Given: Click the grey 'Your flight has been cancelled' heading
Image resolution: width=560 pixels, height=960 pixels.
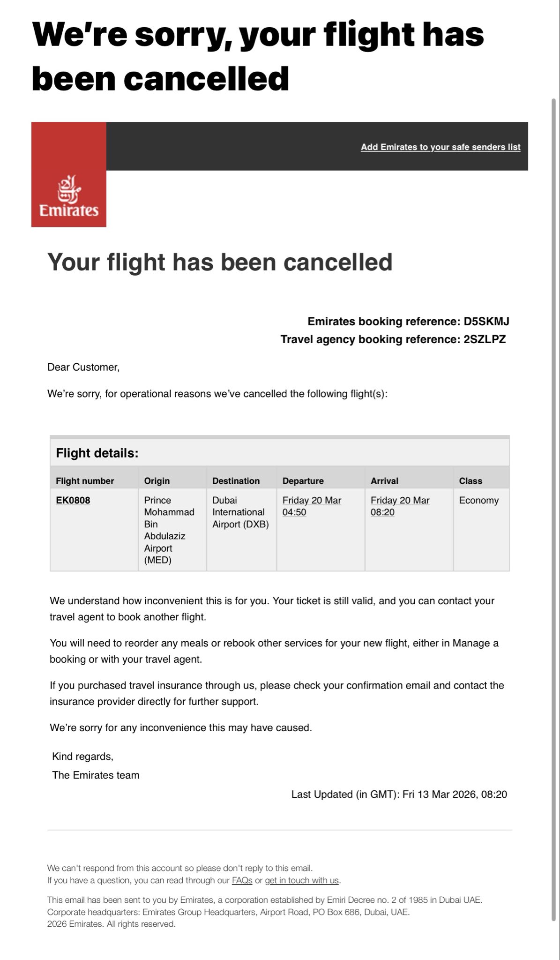Looking at the screenshot, I should pyautogui.click(x=220, y=262).
